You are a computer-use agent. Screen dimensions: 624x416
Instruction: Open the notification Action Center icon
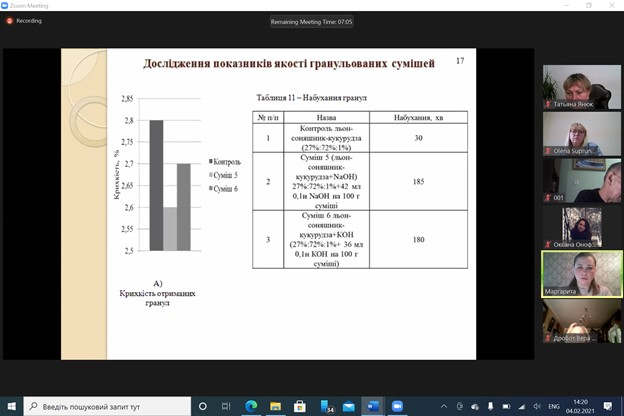608,406
